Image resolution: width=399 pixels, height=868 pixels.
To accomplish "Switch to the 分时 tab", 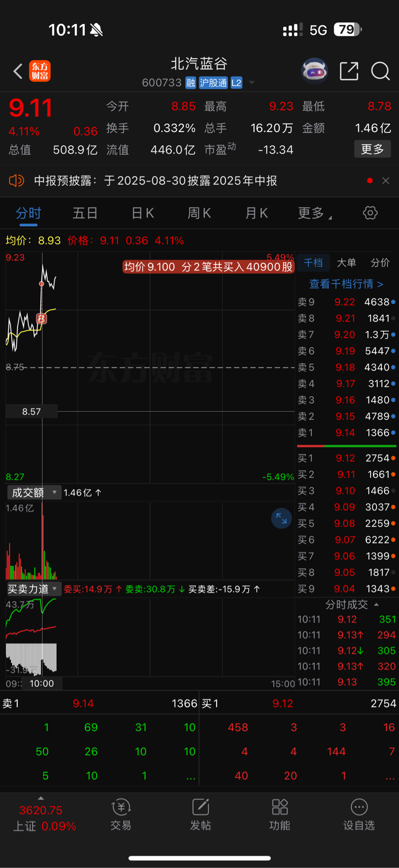I will point(29,213).
